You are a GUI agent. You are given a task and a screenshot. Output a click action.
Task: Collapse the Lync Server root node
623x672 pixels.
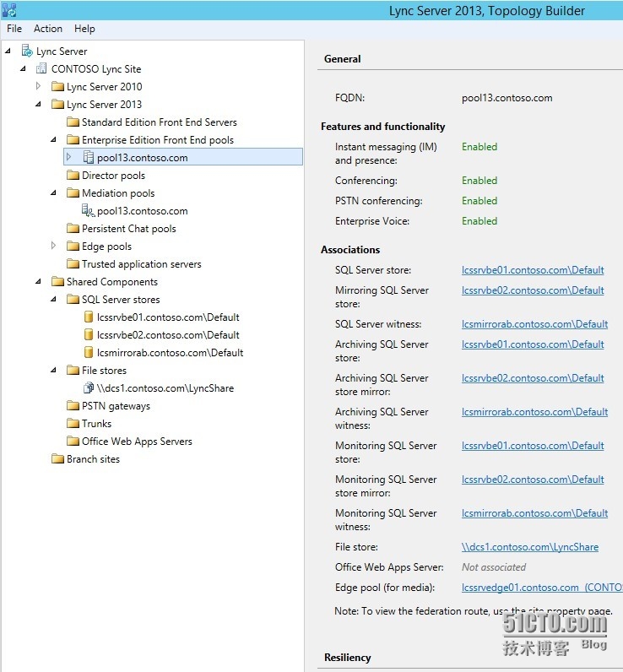click(x=8, y=51)
